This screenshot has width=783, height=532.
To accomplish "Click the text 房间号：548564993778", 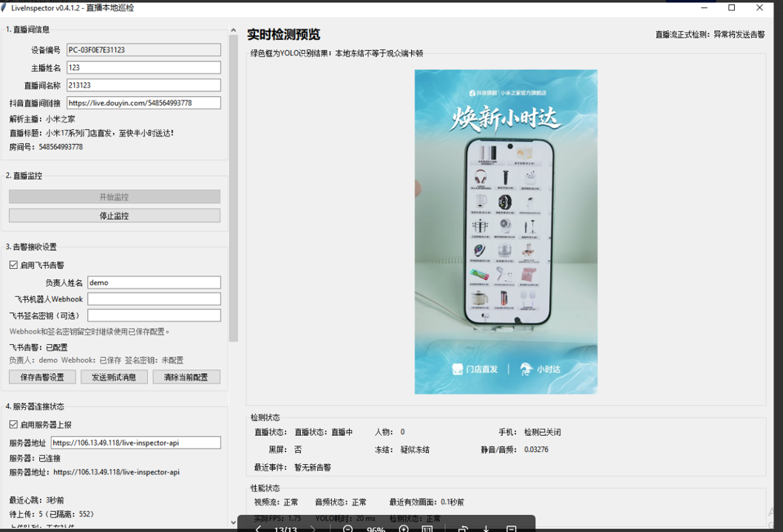I will tap(46, 147).
